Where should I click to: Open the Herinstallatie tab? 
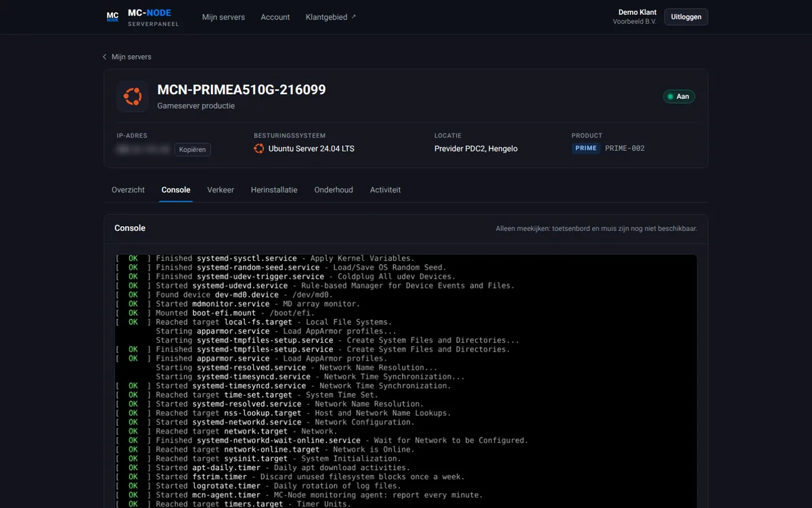point(274,190)
